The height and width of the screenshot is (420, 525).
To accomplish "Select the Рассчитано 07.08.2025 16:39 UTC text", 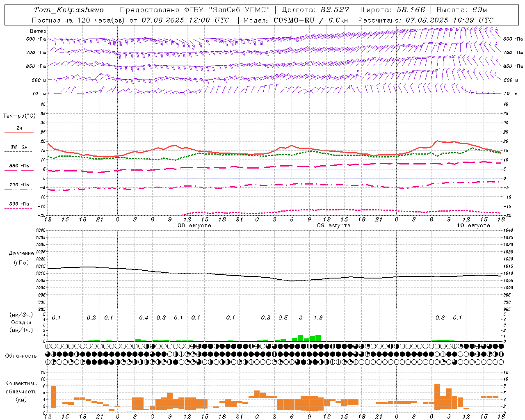I will (426, 20).
